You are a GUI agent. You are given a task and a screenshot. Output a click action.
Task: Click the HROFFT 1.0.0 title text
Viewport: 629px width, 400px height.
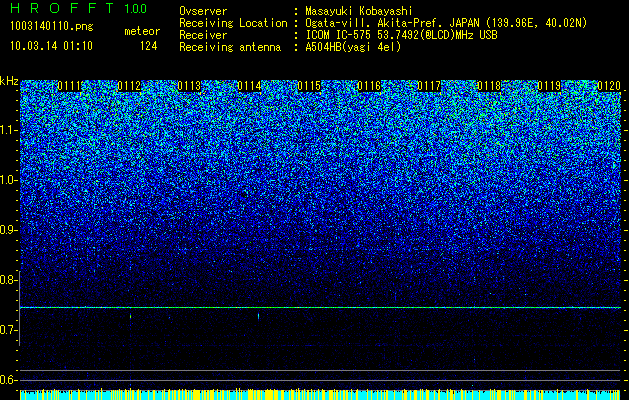pos(78,8)
